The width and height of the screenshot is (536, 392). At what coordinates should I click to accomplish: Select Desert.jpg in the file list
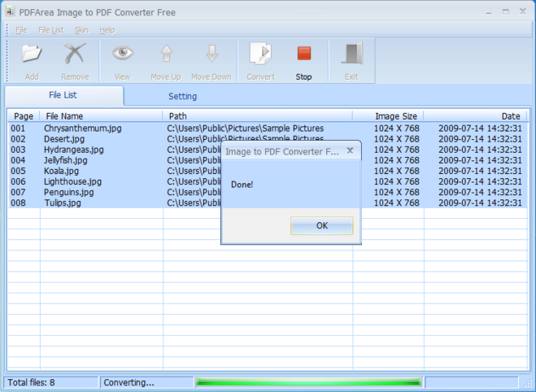click(64, 139)
